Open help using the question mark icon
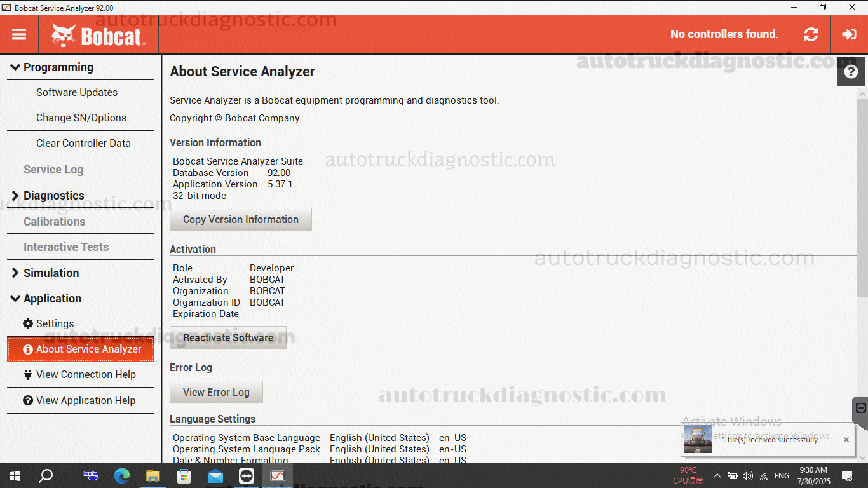Image resolution: width=868 pixels, height=488 pixels. 851,71
